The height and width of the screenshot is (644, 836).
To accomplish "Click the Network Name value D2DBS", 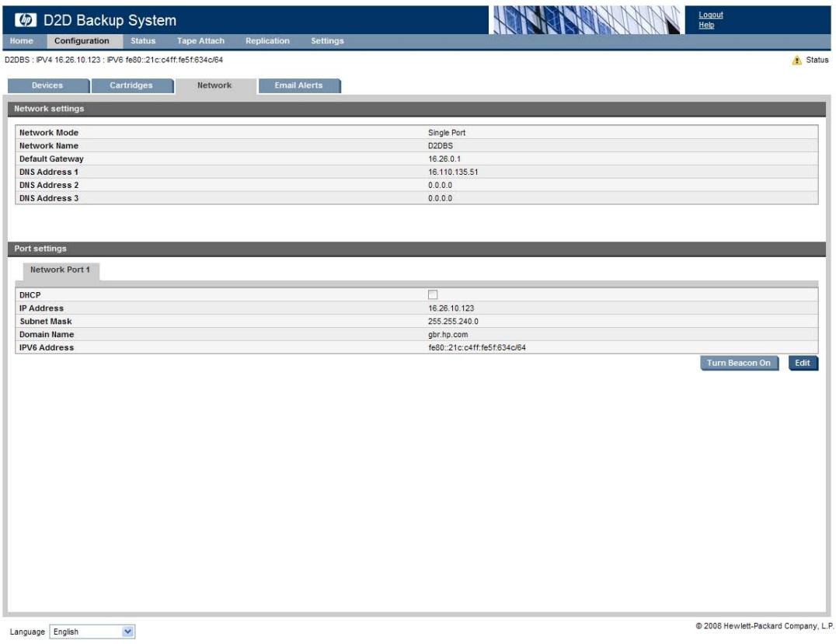I will coord(441,145).
